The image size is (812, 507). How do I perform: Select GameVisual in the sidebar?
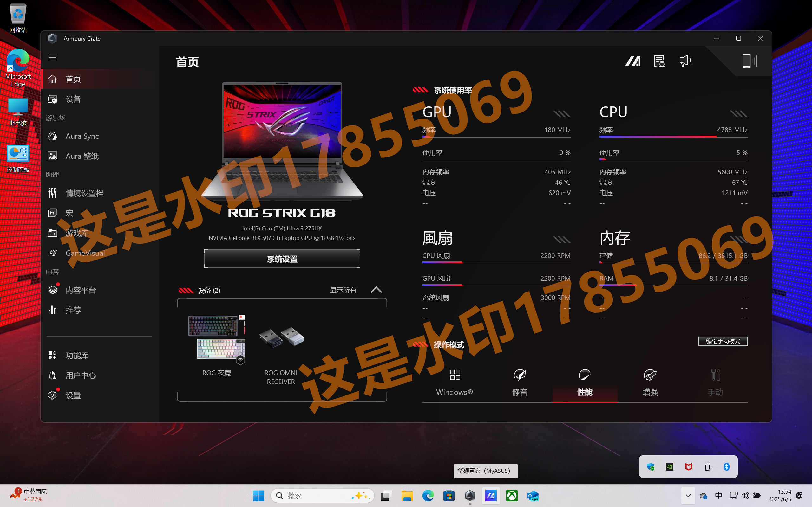coord(85,253)
